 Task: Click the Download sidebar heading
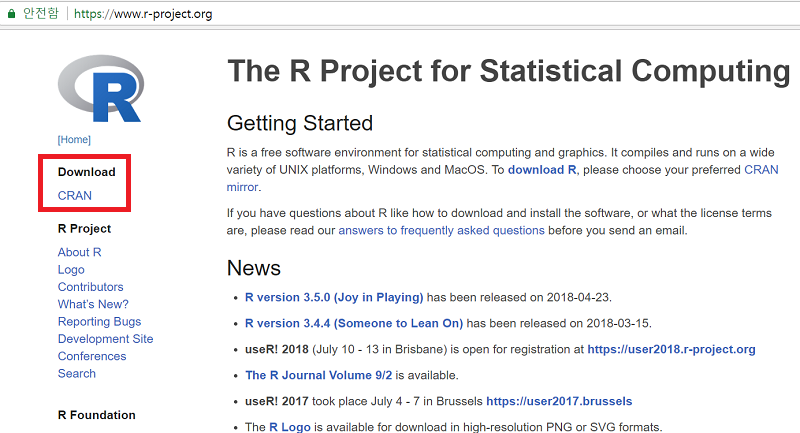click(x=87, y=172)
